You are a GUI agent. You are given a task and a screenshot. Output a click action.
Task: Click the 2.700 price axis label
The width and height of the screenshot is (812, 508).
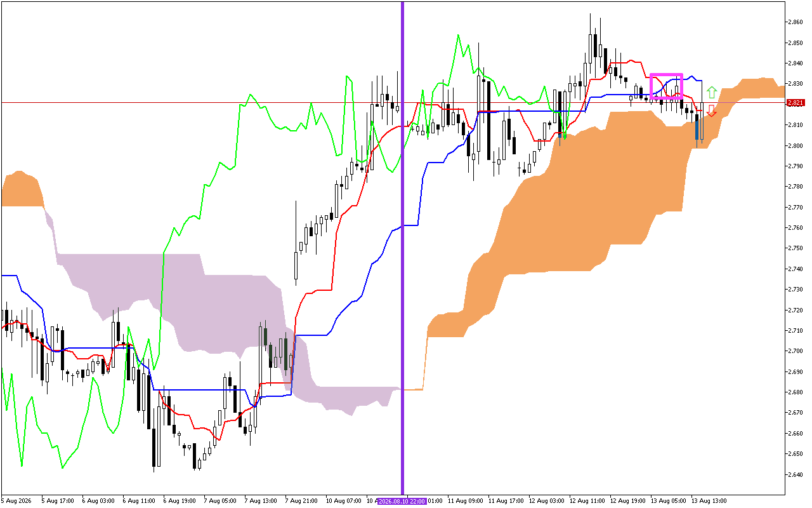(795, 351)
